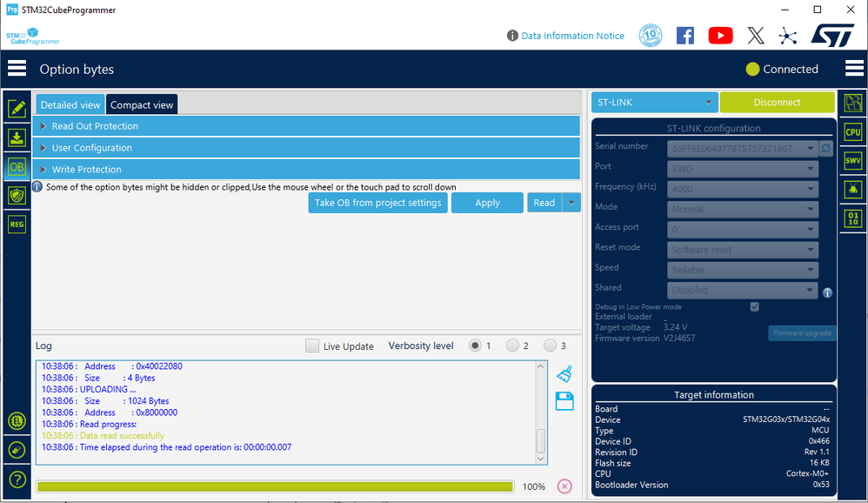Click the right hamburger menu icon
Screen dimensions: 868x503
tap(854, 69)
